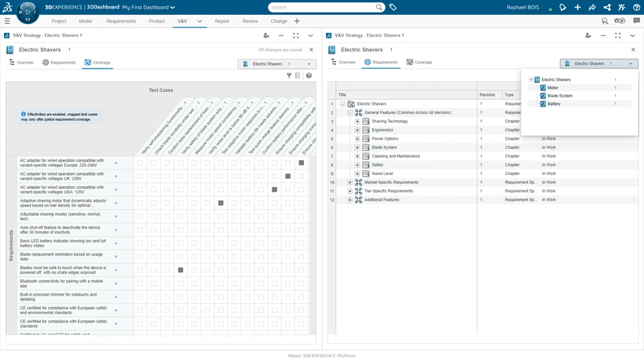Collapse General Features specification node

tap(350, 113)
